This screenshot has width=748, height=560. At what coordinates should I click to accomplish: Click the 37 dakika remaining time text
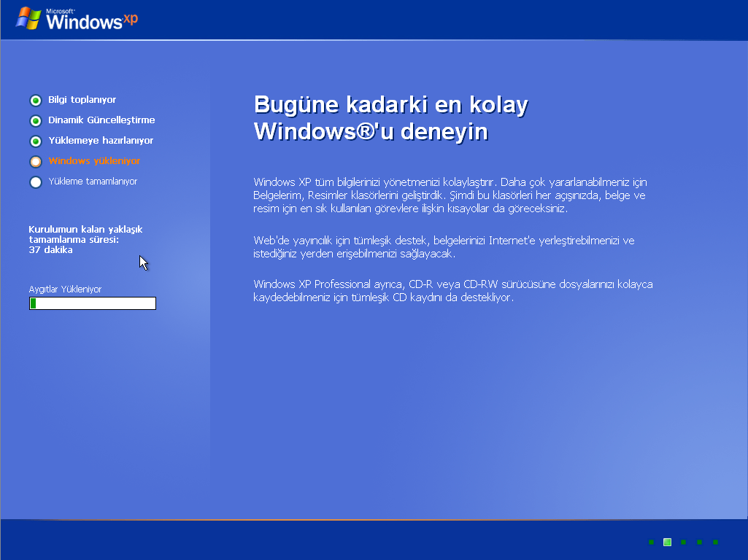[50, 250]
